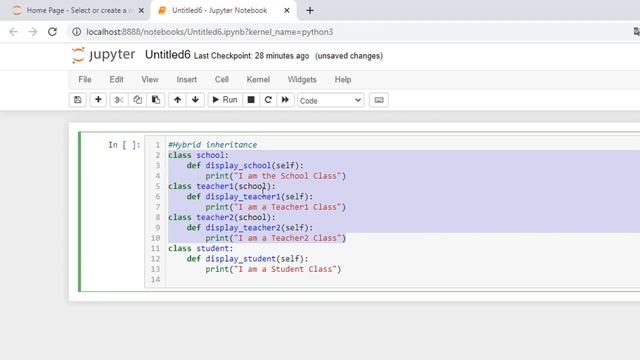The width and height of the screenshot is (640, 360).
Task: Move selected cell down arrow
Action: tap(195, 100)
